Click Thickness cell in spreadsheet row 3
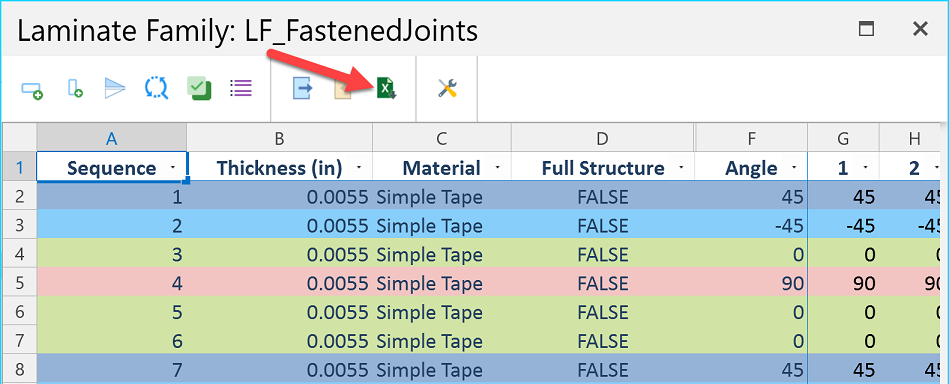Screen dimensions: 949x384 coord(279,225)
